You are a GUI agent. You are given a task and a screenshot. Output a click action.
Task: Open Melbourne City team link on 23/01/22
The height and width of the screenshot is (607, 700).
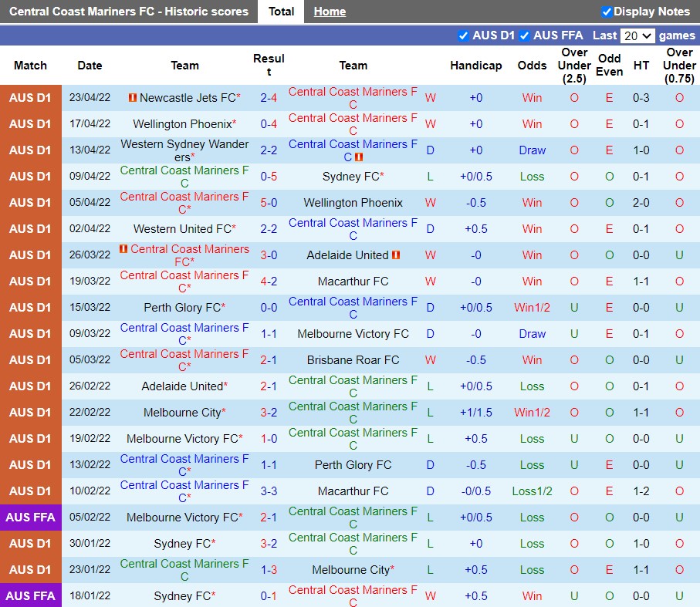click(351, 570)
